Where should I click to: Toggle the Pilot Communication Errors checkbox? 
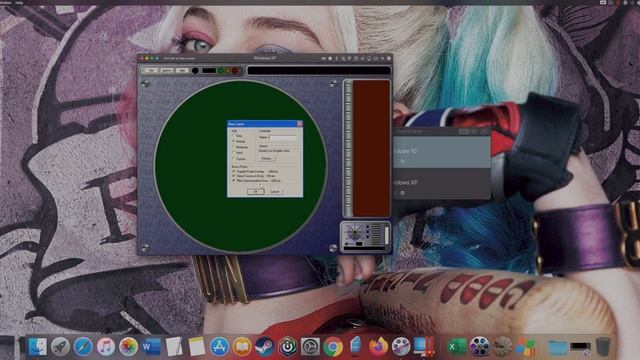(x=234, y=180)
